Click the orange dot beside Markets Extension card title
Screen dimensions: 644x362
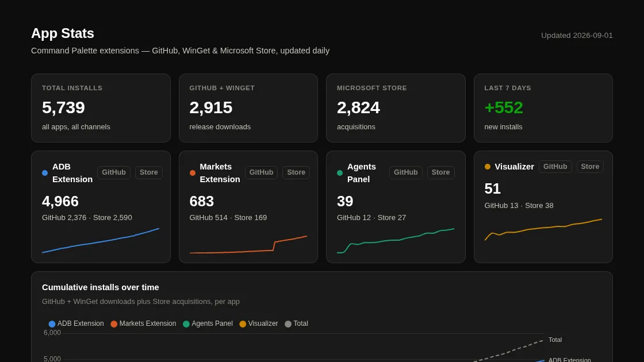(192, 173)
